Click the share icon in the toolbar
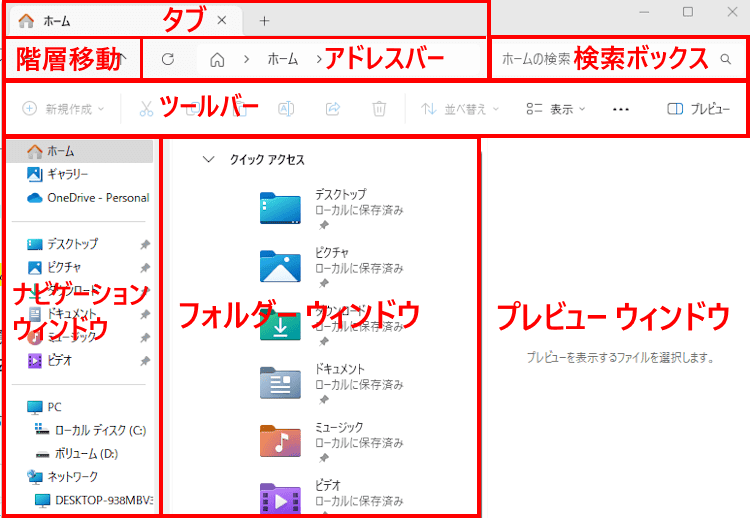750x518 pixels. click(x=333, y=109)
